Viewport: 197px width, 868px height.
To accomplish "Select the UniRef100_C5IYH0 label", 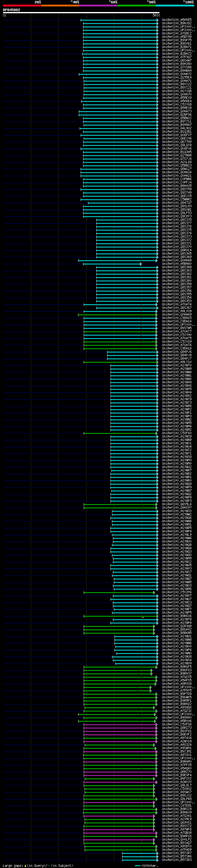I will click(176, 335).
